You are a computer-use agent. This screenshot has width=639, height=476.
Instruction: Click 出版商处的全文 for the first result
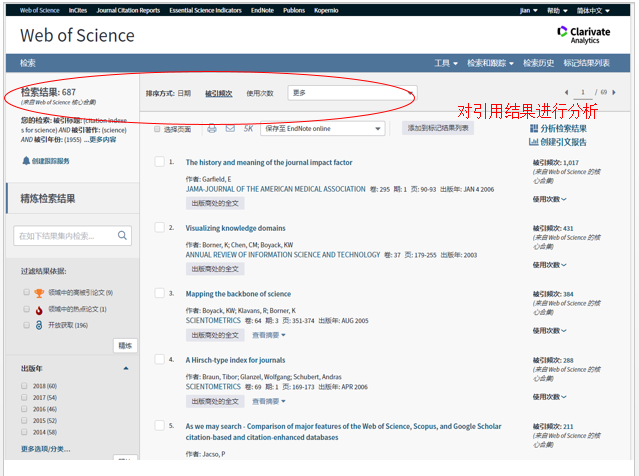pos(215,203)
